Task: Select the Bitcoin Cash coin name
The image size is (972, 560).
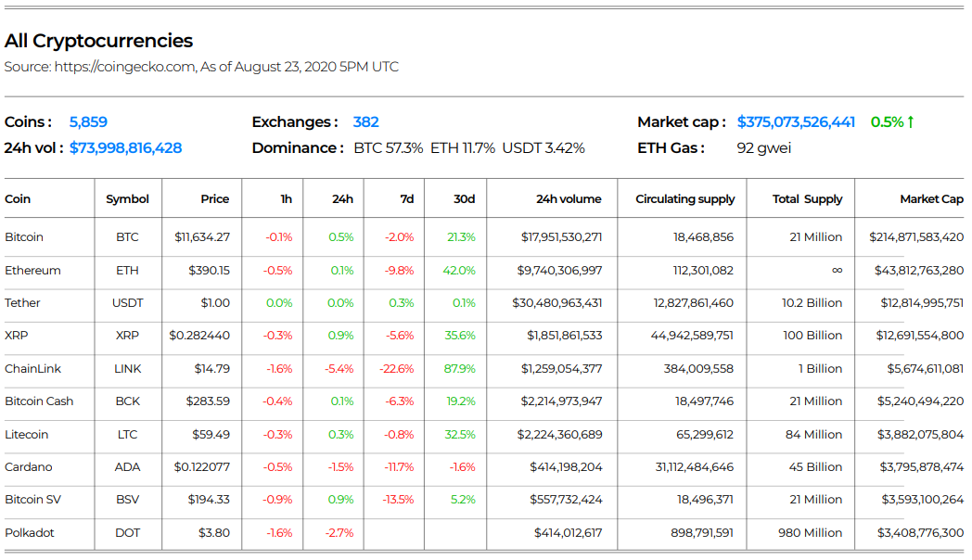Action: 39,401
